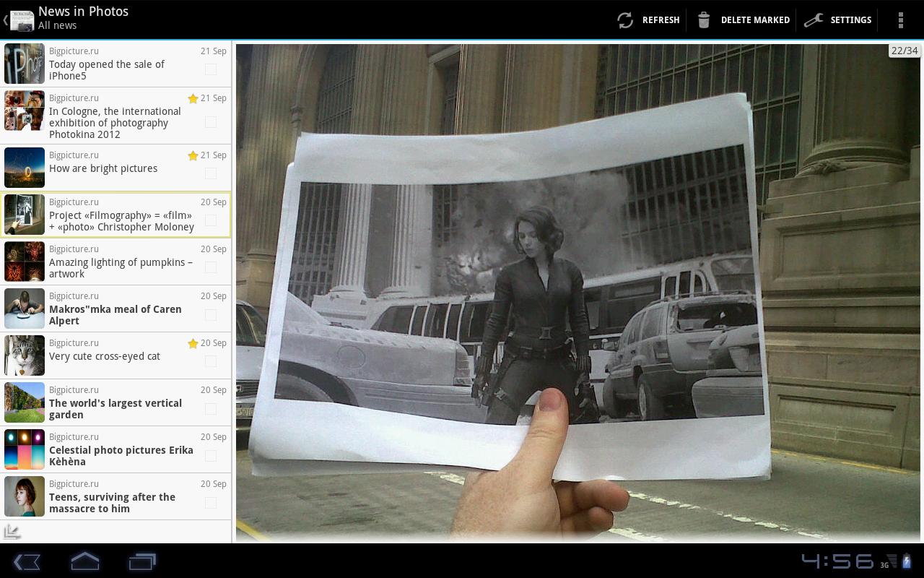Select 'Celestial photo pictures Erika Kèhèna'
This screenshot has width=924, height=578.
[x=121, y=456]
